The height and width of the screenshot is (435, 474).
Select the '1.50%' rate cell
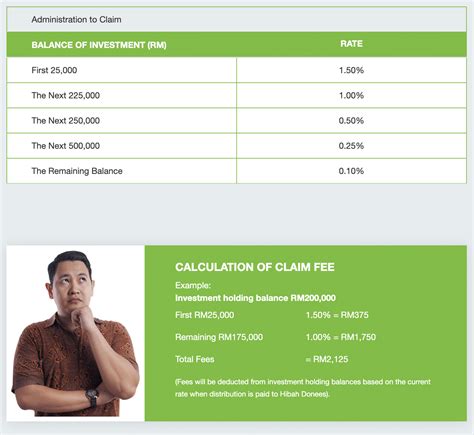pos(351,70)
